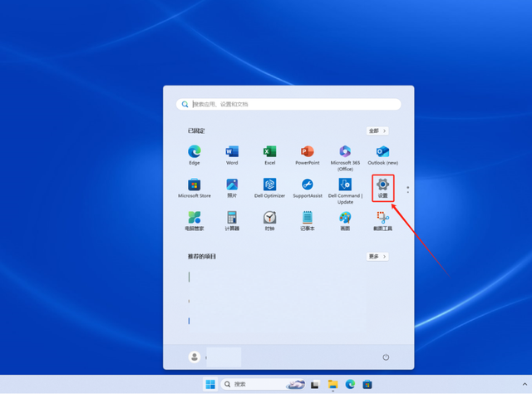Screen dimensions: 532x394
Task: Show 全部 all apps list
Action: coord(377,131)
